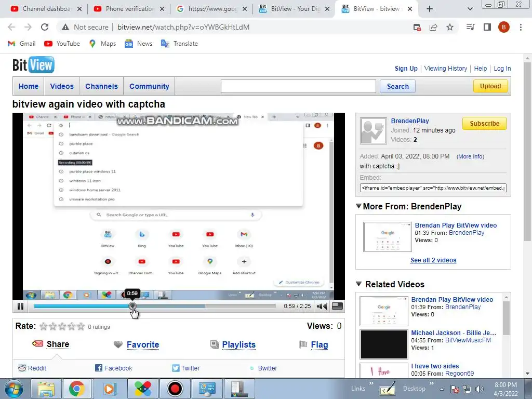This screenshot has height=399, width=532.
Task: Click the BitView logo
Action: coord(33,65)
